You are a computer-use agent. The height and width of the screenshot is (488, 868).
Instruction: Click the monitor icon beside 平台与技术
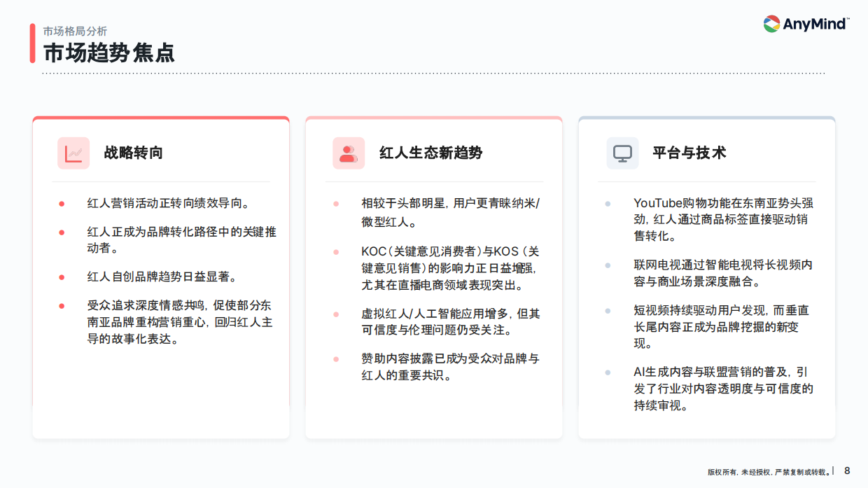(622, 153)
